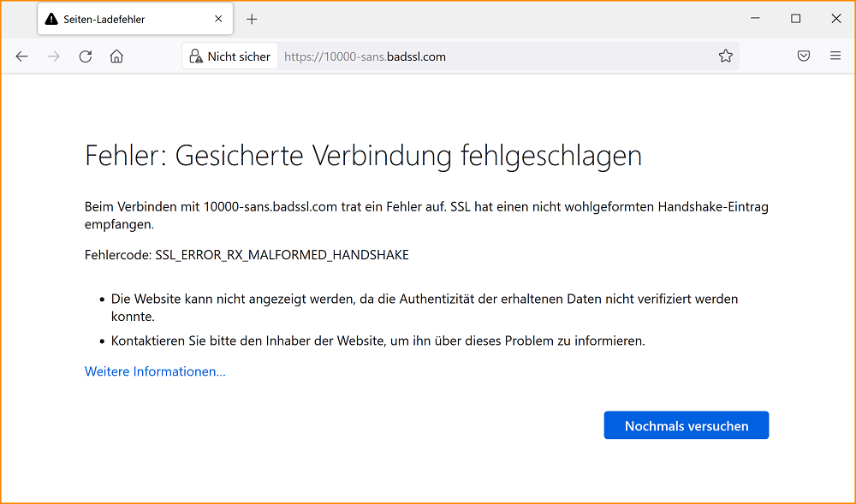Viewport: 856px width, 504px height.
Task: Reload the current page
Action: (85, 56)
